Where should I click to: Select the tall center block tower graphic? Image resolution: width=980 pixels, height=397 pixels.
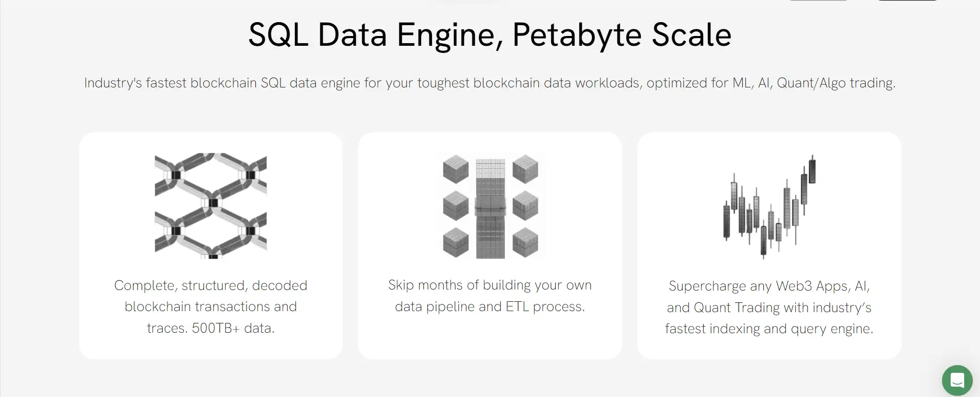click(x=490, y=208)
